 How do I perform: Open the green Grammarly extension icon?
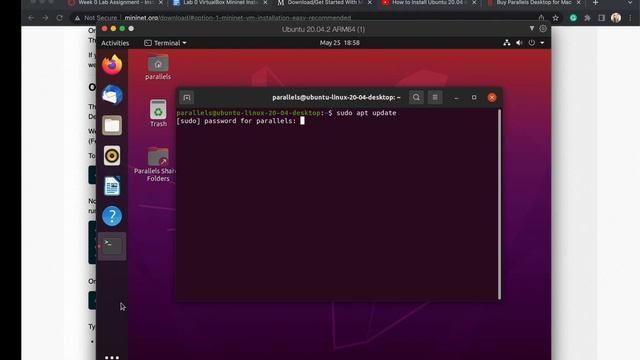573,18
